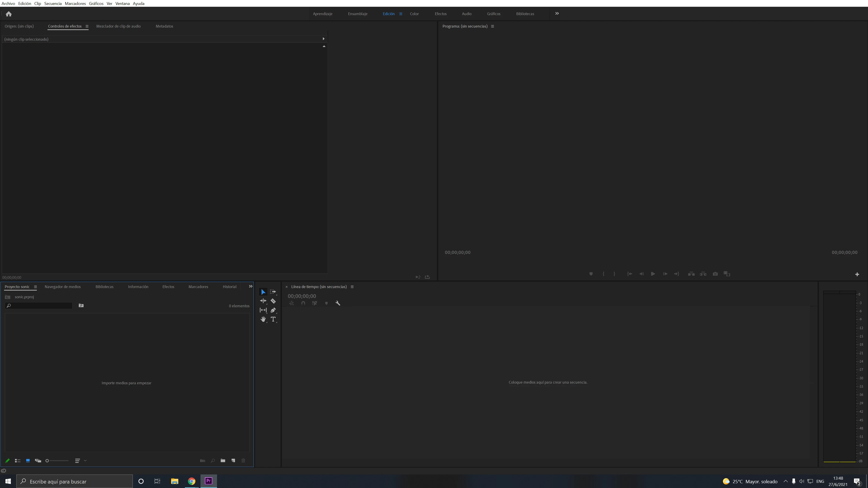Toggle project read-only green pencil
This screenshot has width=868, height=488.
click(7, 460)
